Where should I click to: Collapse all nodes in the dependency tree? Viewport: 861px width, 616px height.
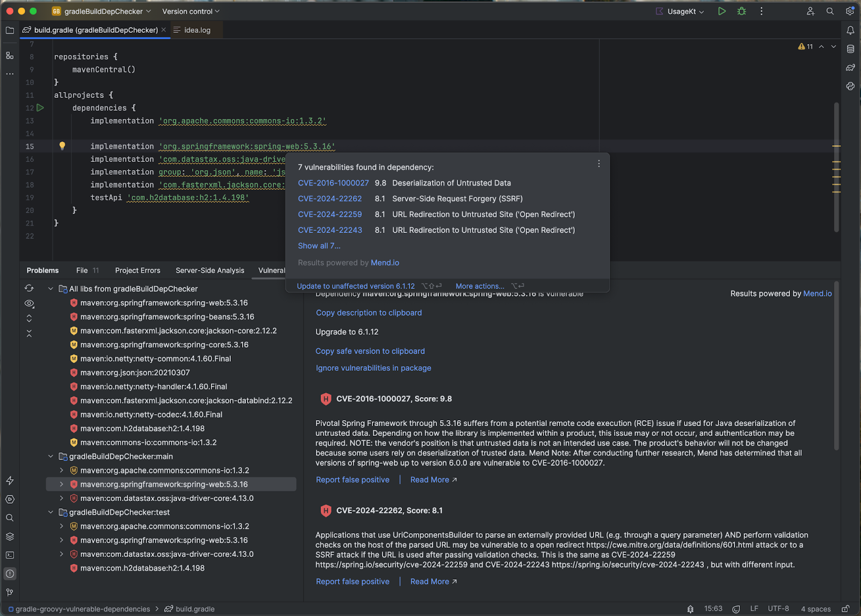[29, 334]
